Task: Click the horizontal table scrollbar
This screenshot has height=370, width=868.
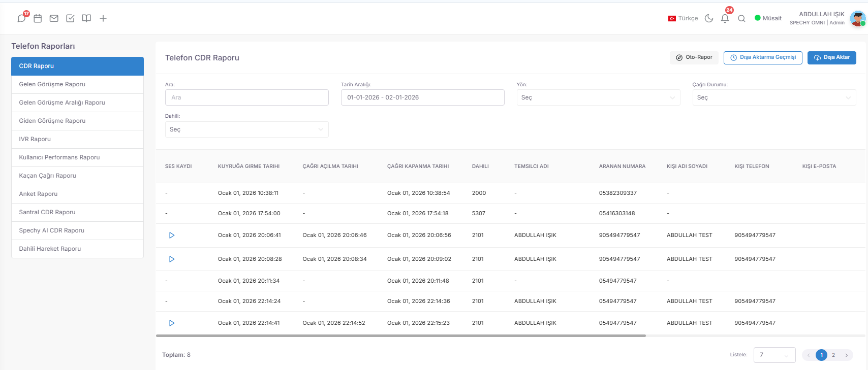Action: pyautogui.click(x=400, y=335)
